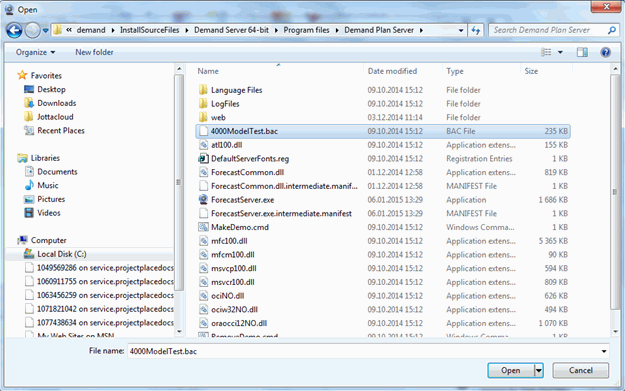The image size is (625, 391).
Task: Select Favorites in the navigation pane
Action: (x=46, y=76)
